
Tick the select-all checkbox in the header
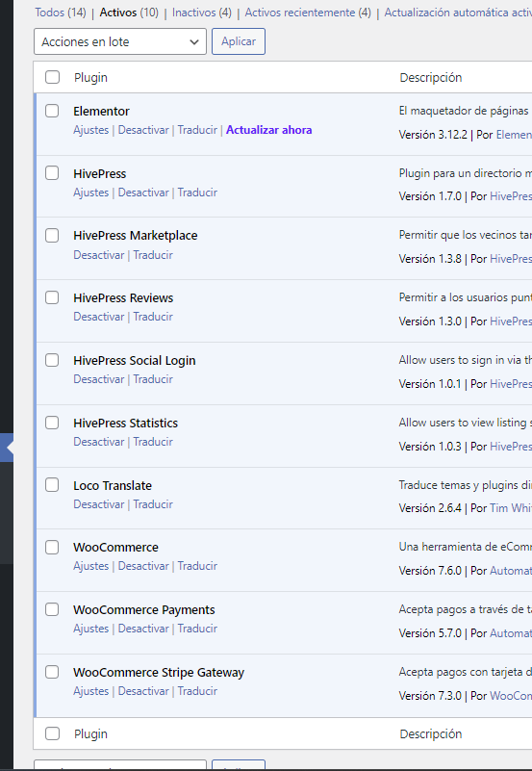point(52,77)
